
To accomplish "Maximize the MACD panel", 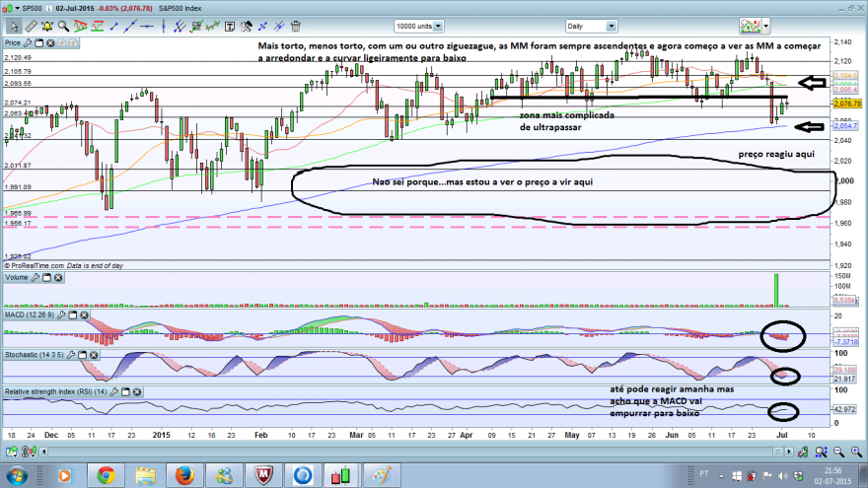I will (x=73, y=314).
